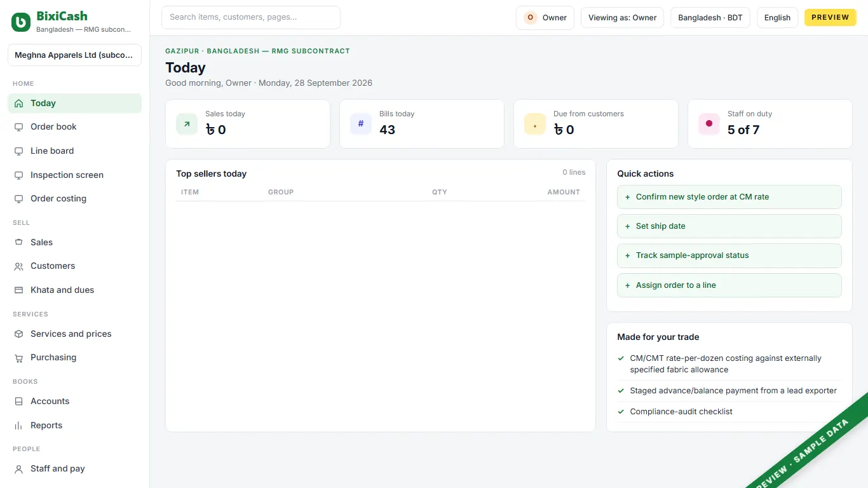Open the Viewing as: Owner selector

(x=623, y=18)
